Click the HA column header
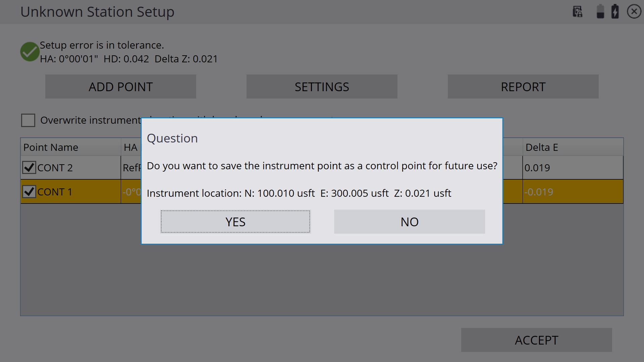The width and height of the screenshot is (644, 362). 131,147
